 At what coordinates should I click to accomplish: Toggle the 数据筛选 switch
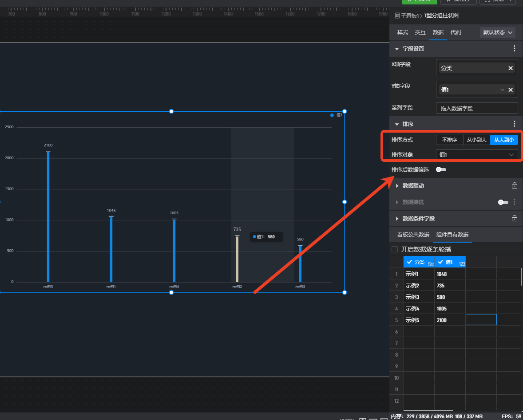coord(503,202)
